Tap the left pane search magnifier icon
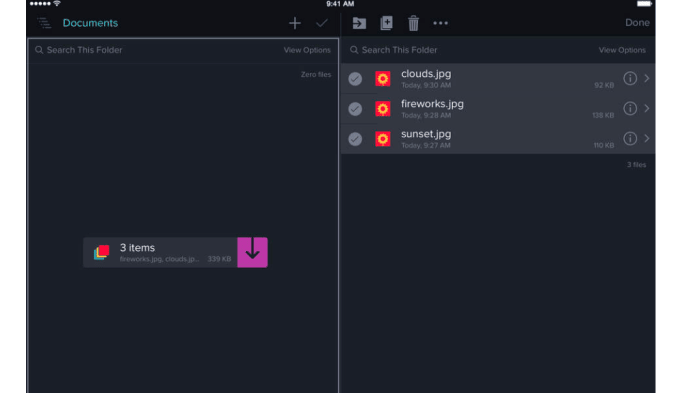The width and height of the screenshot is (700, 393). [x=39, y=50]
